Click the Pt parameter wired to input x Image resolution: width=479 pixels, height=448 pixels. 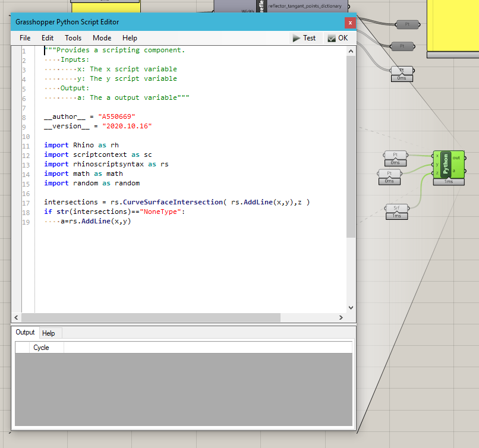(395, 155)
